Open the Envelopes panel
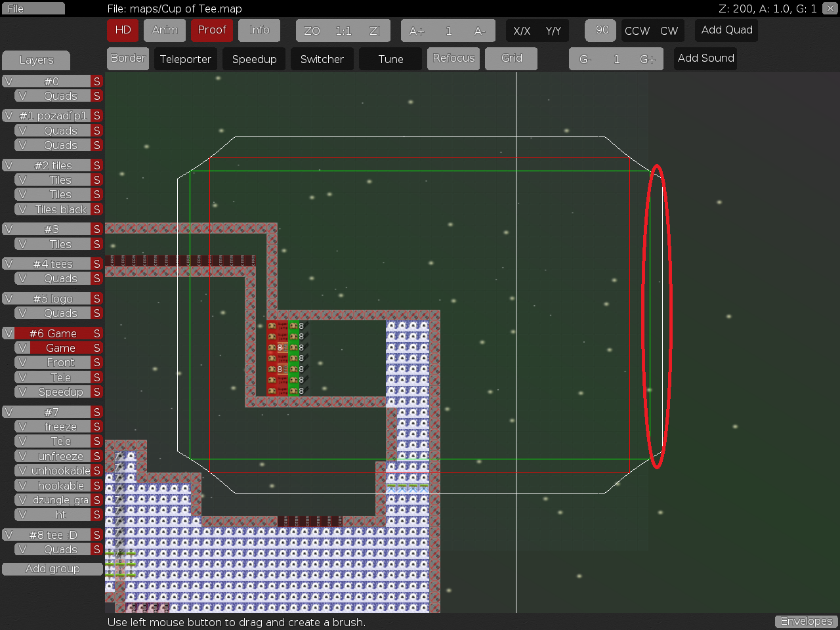This screenshot has height=630, width=840. coord(806,621)
